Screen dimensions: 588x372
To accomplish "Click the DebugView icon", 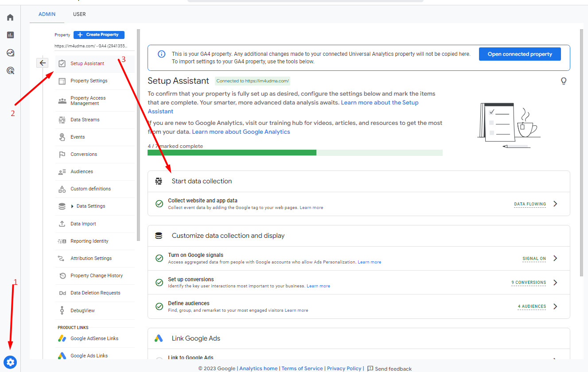I will point(62,310).
